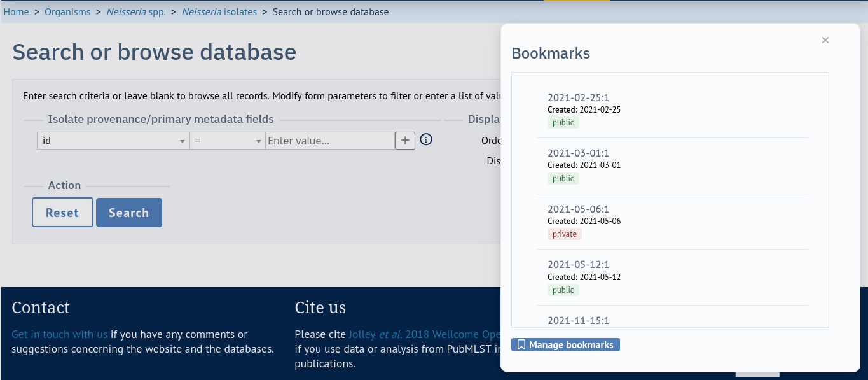Image resolution: width=868 pixels, height=380 pixels.
Task: Click 'Get in touch with us' link
Action: tap(60, 334)
